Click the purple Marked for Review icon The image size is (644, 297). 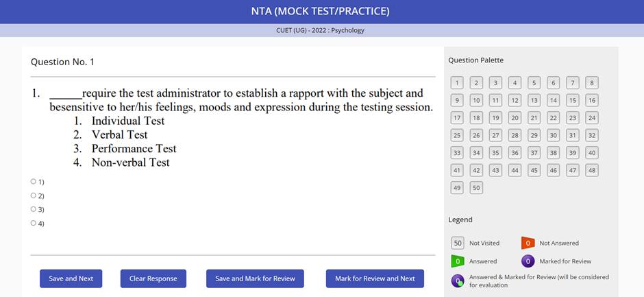pos(528,261)
